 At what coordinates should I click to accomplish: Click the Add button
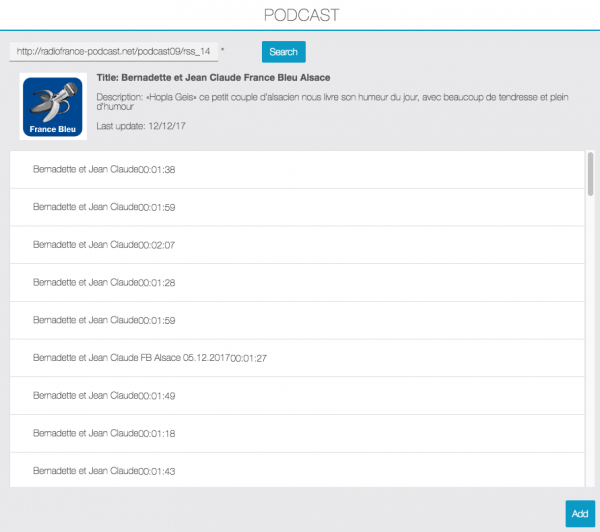579,513
